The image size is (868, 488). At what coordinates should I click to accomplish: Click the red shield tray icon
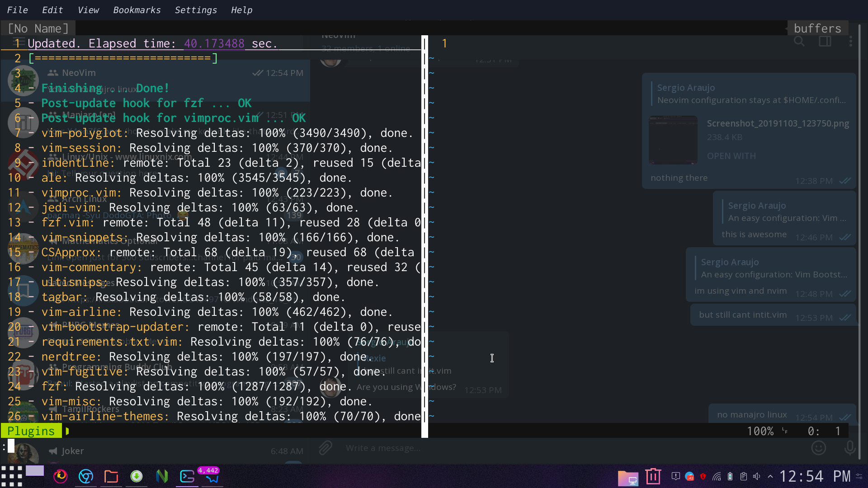[x=703, y=476]
